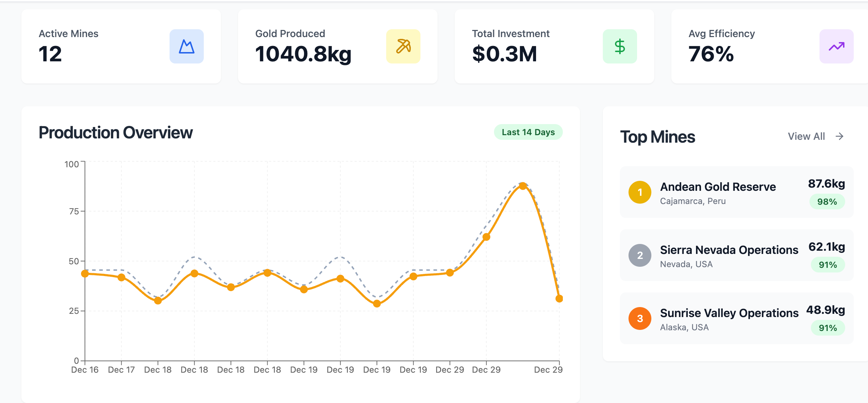Open the Sunrise Valley Operations mine entry
The width and height of the screenshot is (868, 403).
pos(737,318)
